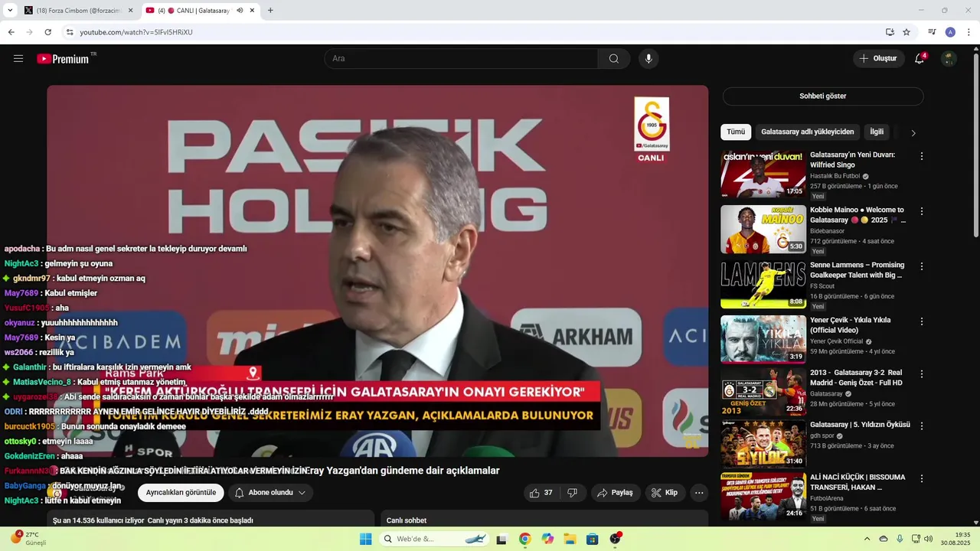Click the search magnifier button
Viewport: 980px width, 551px height.
[614, 59]
